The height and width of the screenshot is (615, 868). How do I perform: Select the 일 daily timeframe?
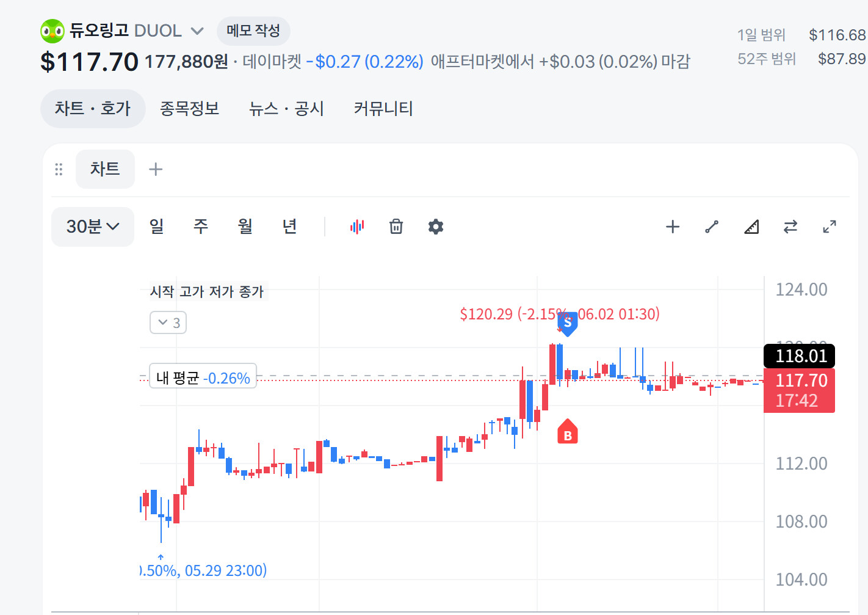[x=157, y=227]
